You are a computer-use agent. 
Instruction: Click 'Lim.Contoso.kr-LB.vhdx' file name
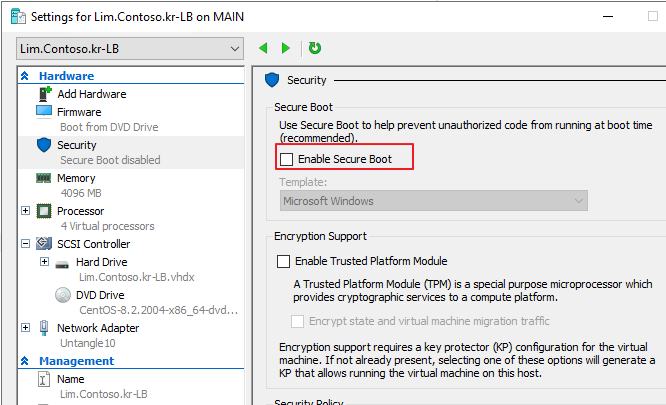click(136, 277)
